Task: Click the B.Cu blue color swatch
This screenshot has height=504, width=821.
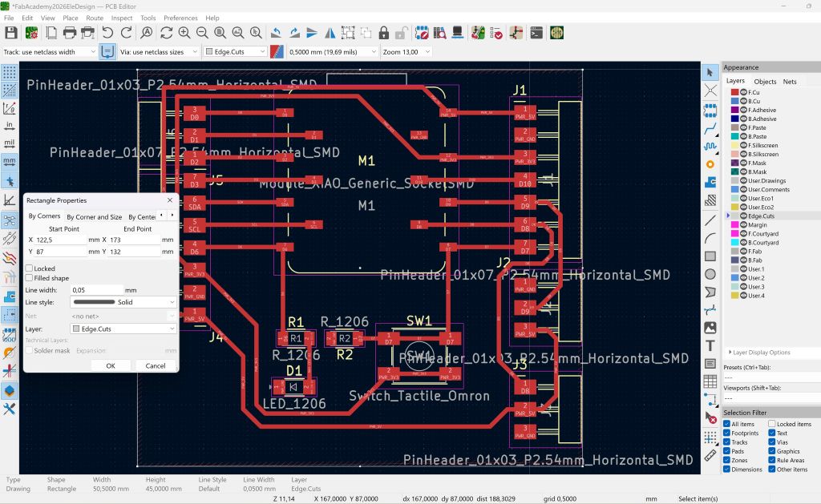Action: (x=734, y=101)
